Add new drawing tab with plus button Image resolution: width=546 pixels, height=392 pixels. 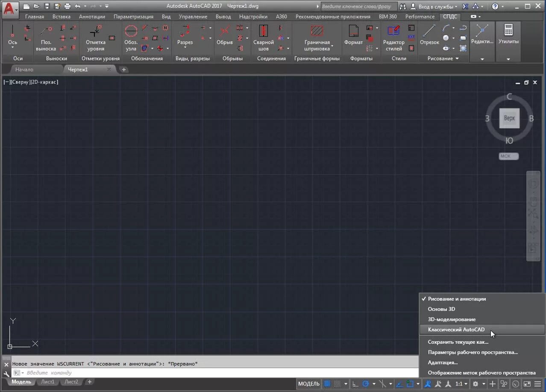pyautogui.click(x=123, y=70)
